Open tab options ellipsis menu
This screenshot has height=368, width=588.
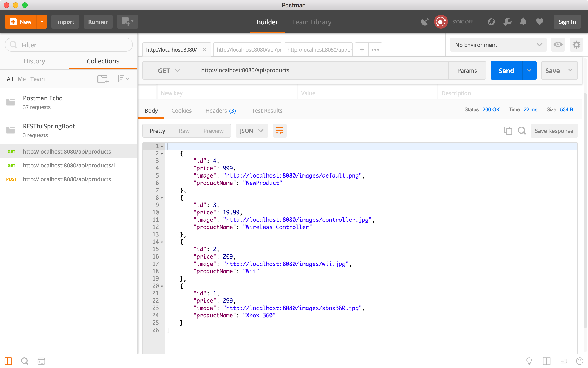pyautogui.click(x=375, y=50)
